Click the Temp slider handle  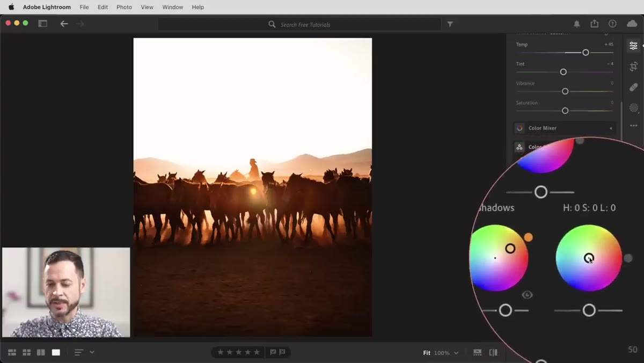tap(586, 53)
